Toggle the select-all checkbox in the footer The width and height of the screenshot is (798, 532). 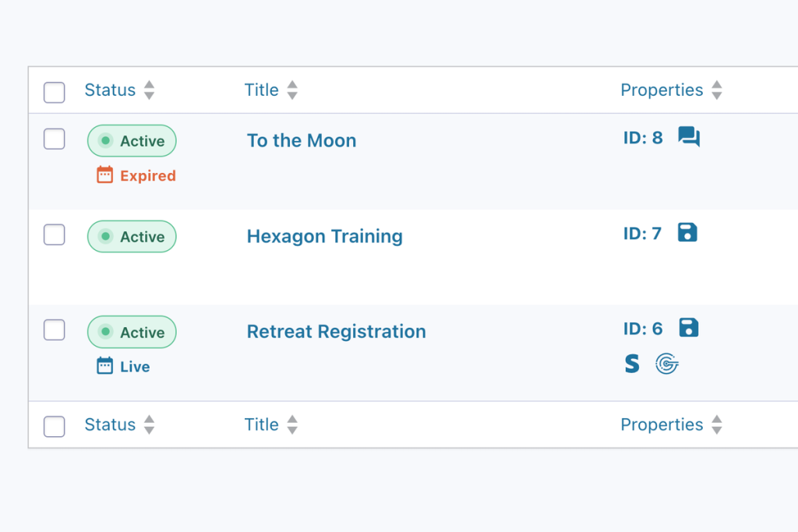click(x=54, y=427)
